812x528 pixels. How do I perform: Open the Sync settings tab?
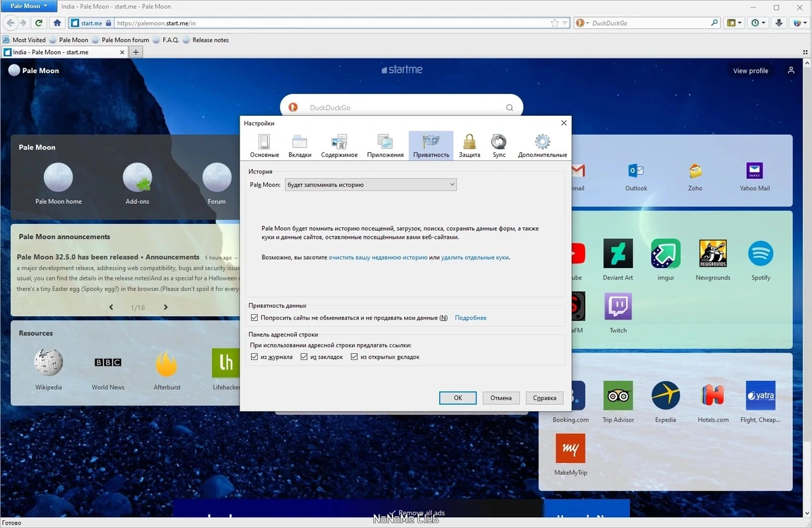click(x=499, y=146)
